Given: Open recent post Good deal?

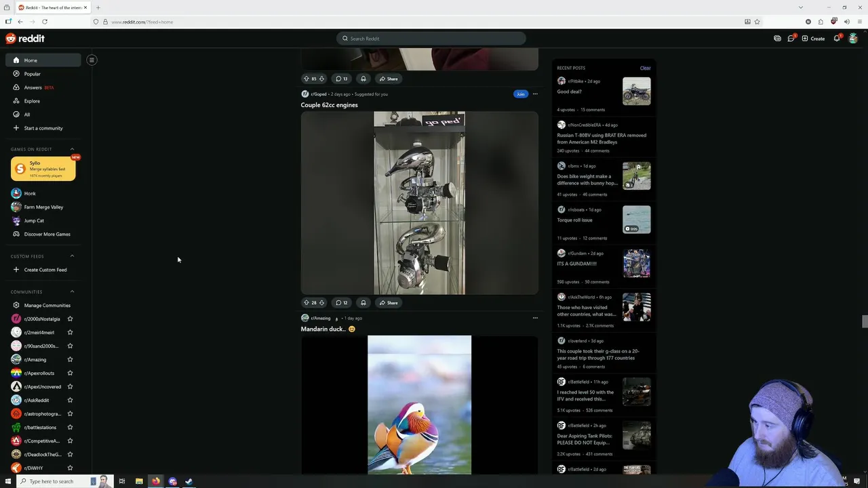Looking at the screenshot, I should pos(569,91).
